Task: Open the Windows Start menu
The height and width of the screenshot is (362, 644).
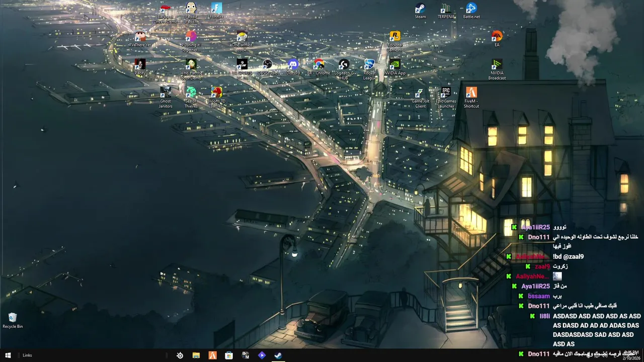Action: pyautogui.click(x=8, y=355)
